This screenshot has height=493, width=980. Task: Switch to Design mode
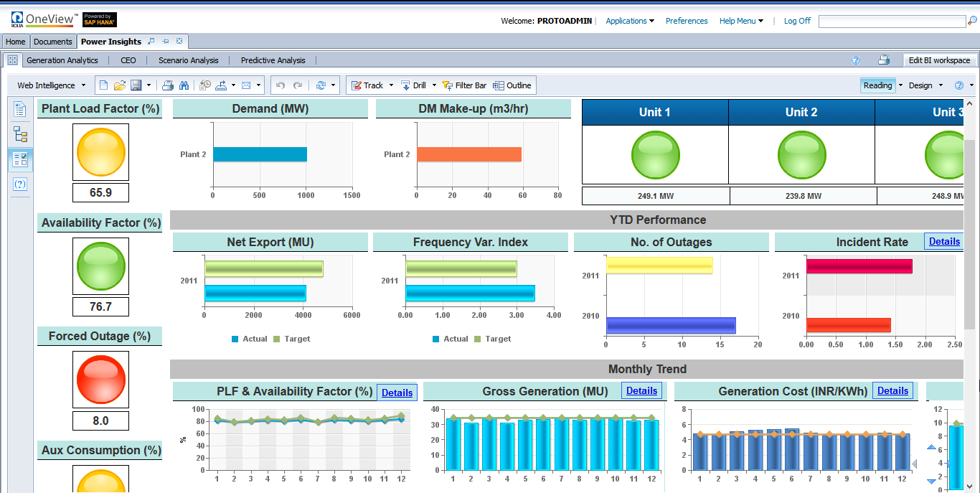920,85
